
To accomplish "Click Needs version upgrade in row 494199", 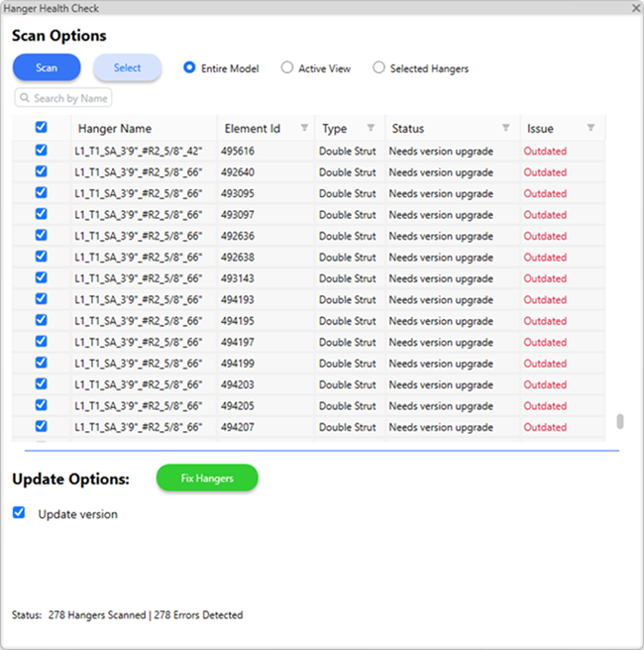I will click(441, 364).
